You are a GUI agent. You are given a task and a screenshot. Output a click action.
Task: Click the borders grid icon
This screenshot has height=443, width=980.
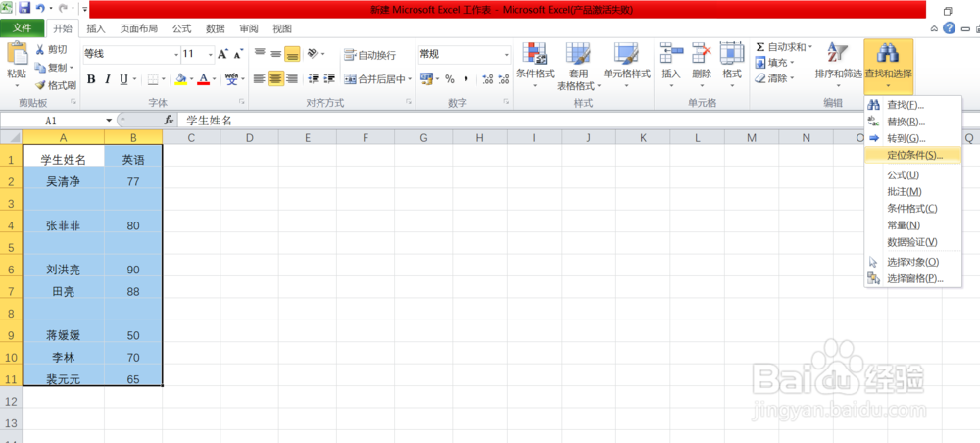[x=153, y=79]
